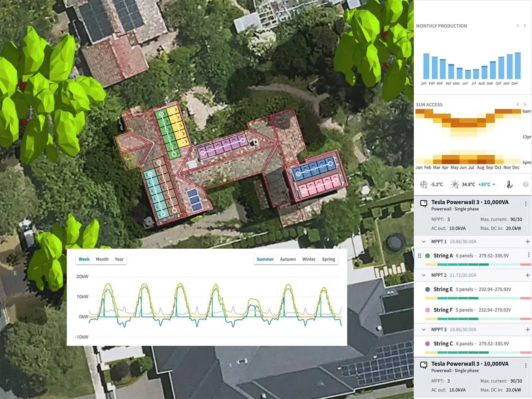Open options menu for first Tesla Powerwall 3
532x399 pixels.
[x=526, y=204]
